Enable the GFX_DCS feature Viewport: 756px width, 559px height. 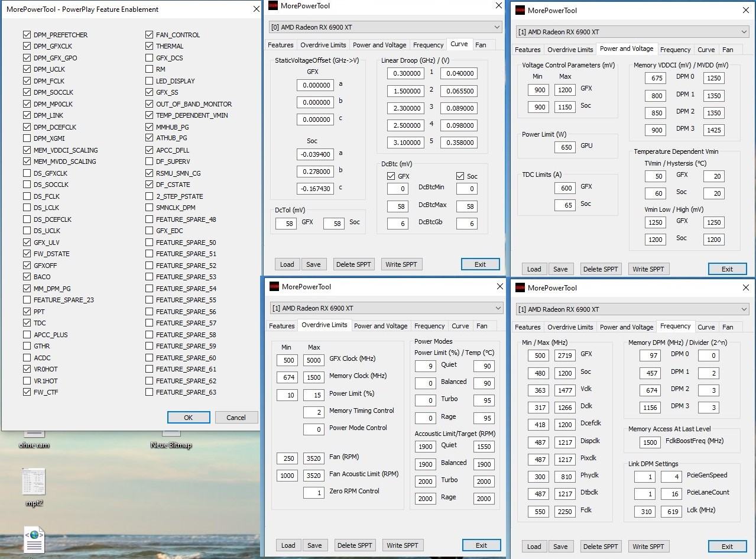pos(149,58)
